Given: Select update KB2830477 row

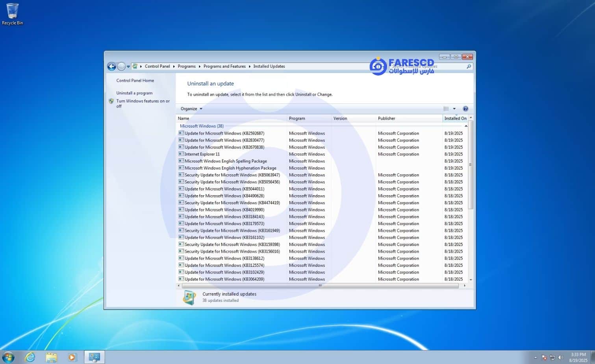Looking at the screenshot, I should pos(322,140).
